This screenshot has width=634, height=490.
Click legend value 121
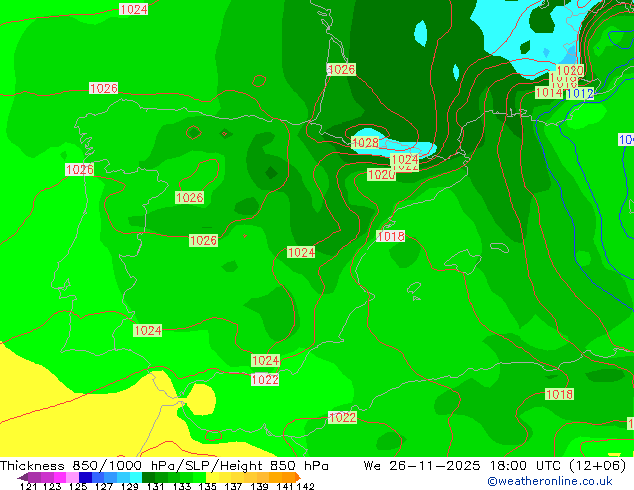28,486
